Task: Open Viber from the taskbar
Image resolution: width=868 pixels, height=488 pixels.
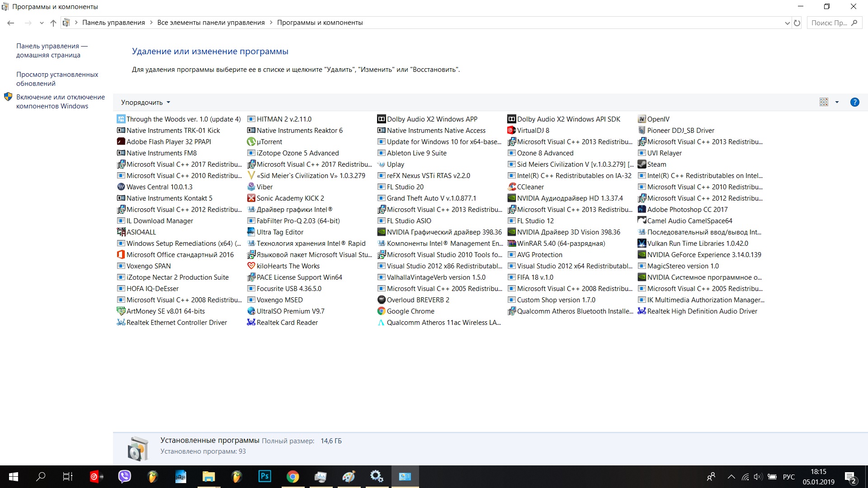Action: pos(124,477)
